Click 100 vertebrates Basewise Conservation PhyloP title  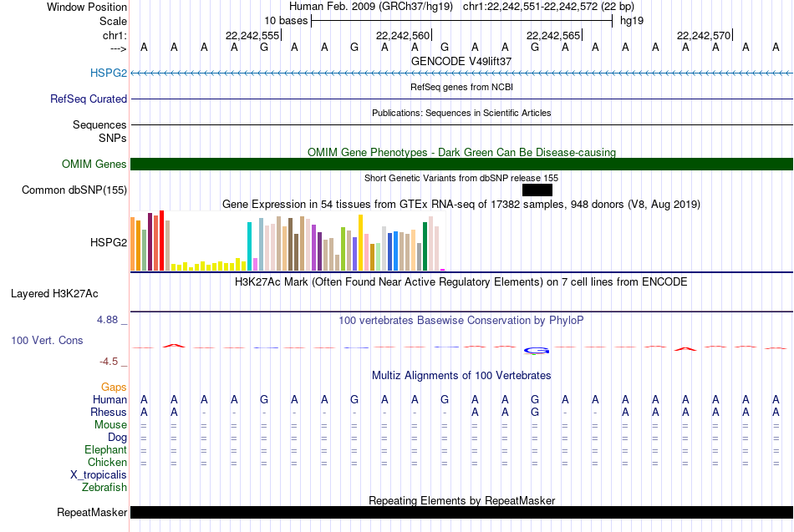[461, 321]
